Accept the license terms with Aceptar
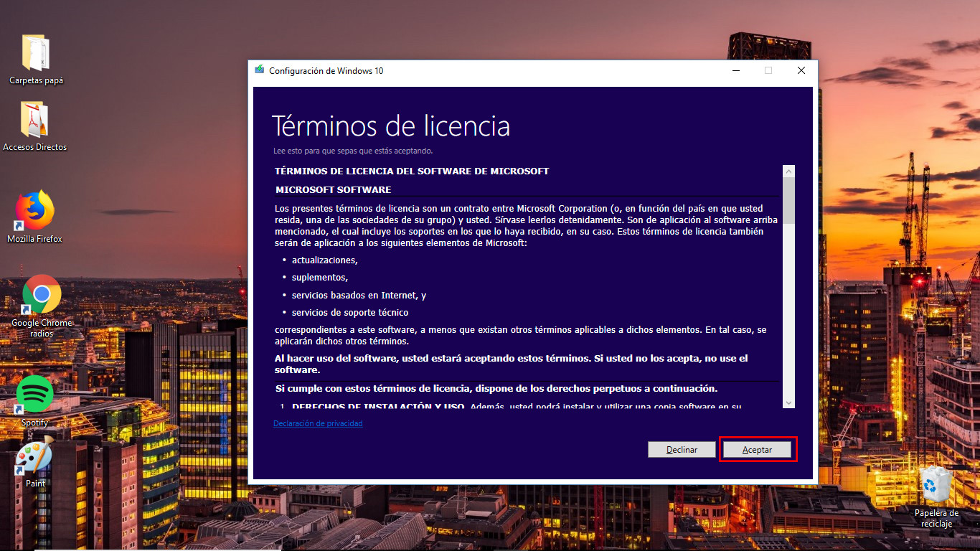The image size is (980, 551). [x=757, y=449]
